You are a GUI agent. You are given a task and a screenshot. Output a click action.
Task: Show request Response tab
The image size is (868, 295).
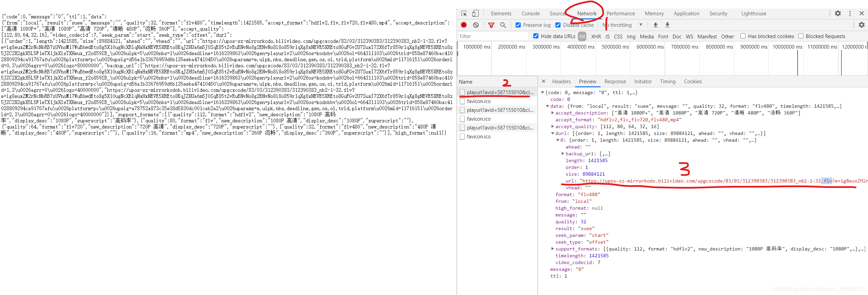click(x=615, y=82)
